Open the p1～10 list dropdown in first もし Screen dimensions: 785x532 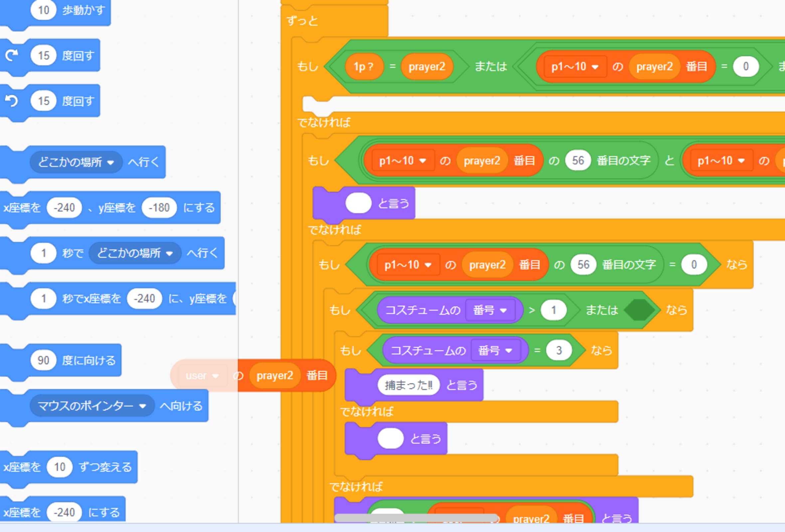(x=575, y=66)
